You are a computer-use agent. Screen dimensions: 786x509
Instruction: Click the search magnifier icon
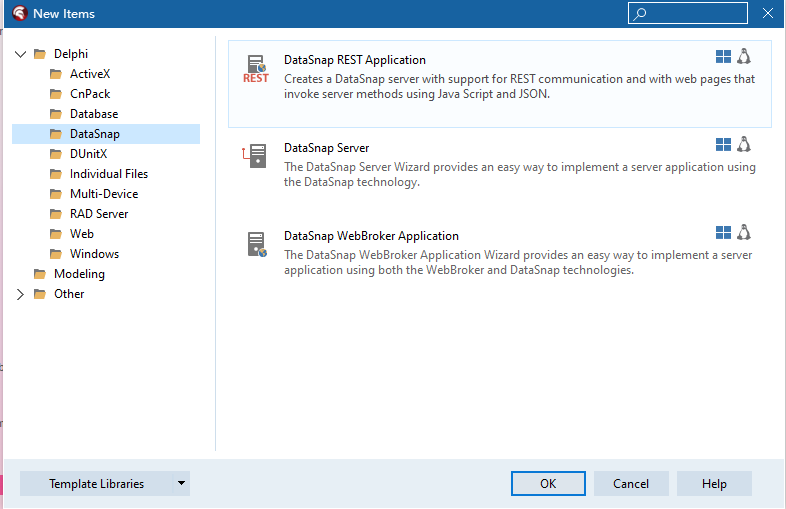640,14
